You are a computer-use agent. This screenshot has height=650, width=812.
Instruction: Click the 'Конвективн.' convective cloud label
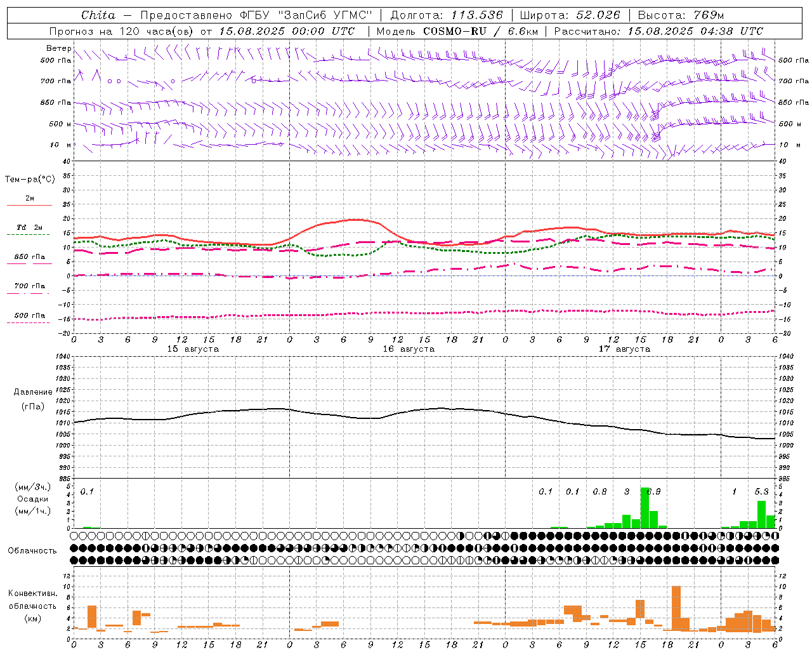[x=32, y=594]
